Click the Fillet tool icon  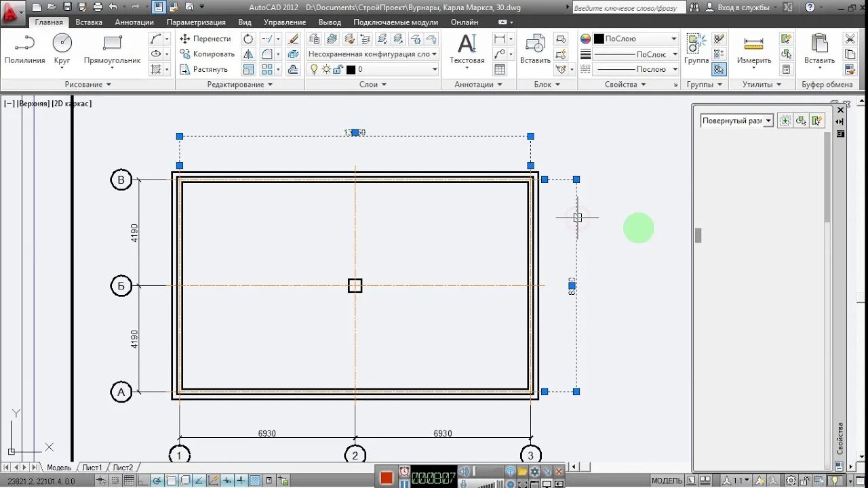pos(267,54)
